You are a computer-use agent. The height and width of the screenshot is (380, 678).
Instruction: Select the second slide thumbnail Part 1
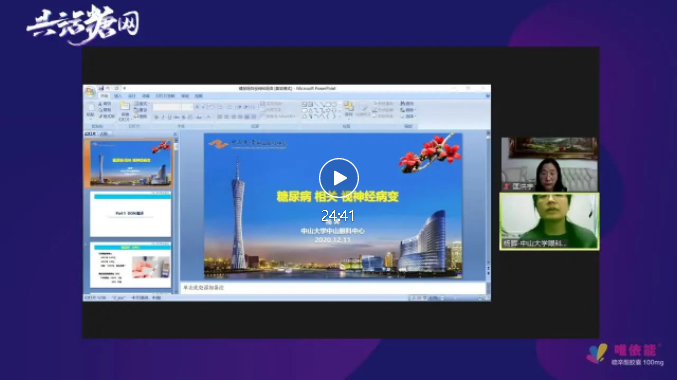[131, 214]
